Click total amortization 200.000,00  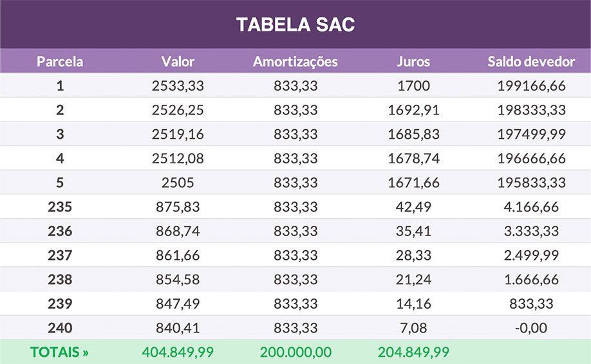click(295, 352)
